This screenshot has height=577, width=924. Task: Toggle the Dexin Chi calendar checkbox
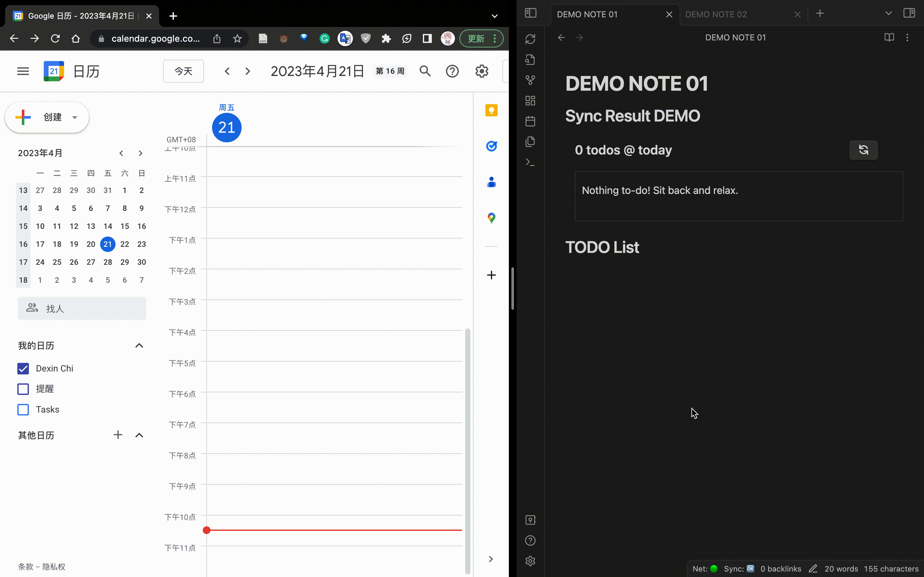[x=23, y=368]
